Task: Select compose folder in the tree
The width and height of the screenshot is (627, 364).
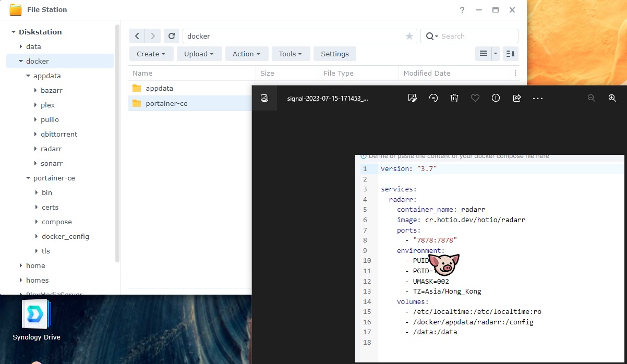Action: [57, 222]
